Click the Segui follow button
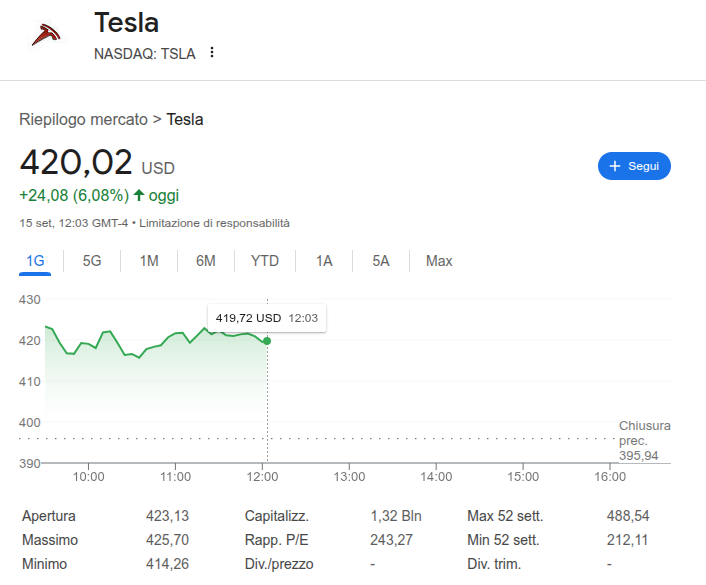706x585 pixels. [634, 166]
